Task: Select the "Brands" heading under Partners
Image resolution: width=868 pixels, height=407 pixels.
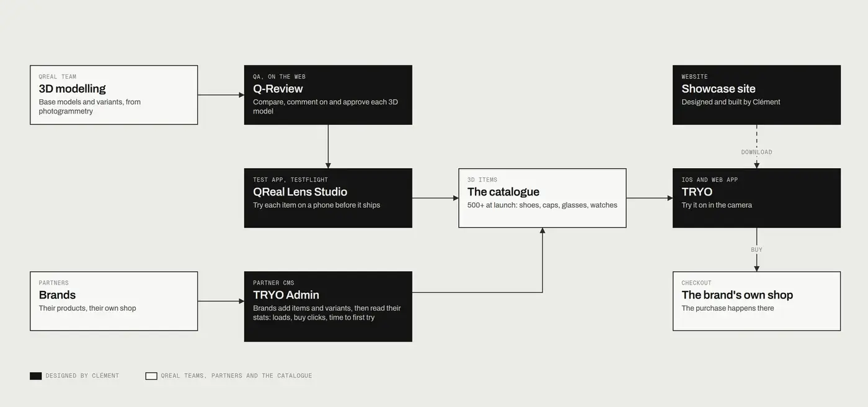Action: coord(57,295)
